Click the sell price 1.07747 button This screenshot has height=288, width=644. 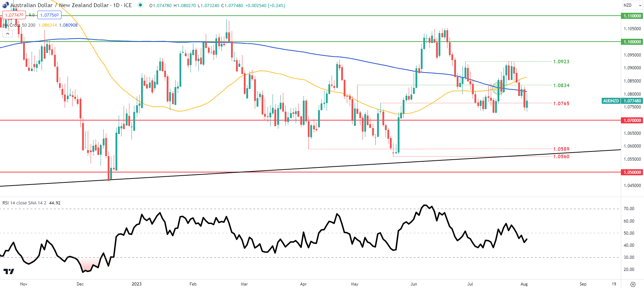click(14, 15)
